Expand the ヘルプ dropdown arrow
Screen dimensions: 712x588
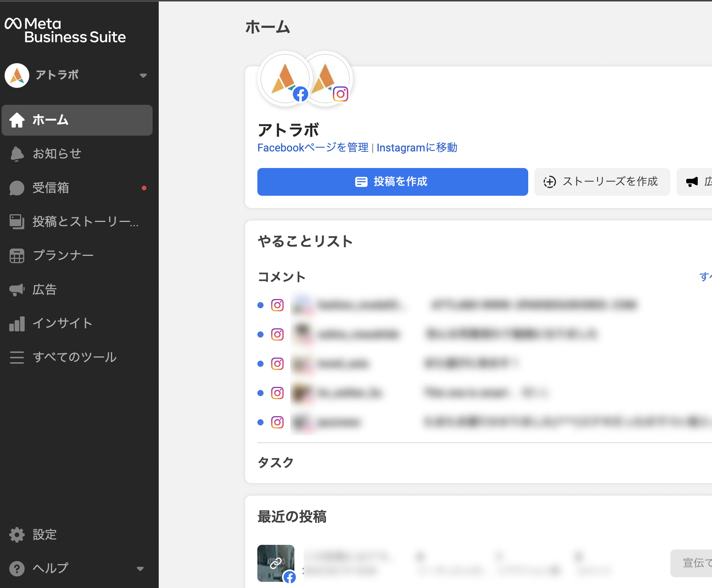[140, 569]
